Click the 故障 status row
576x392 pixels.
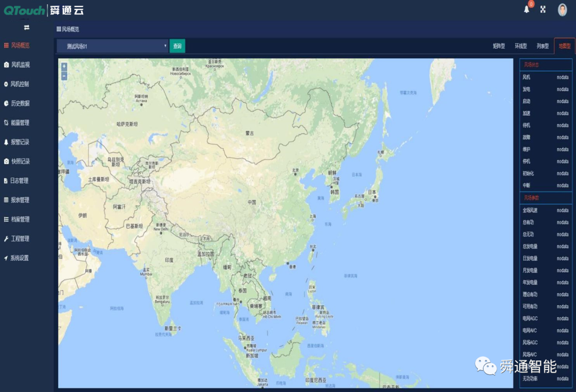(x=546, y=138)
